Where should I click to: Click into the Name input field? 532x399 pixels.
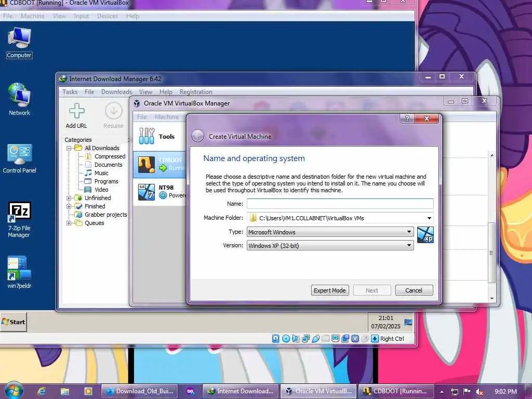click(340, 204)
